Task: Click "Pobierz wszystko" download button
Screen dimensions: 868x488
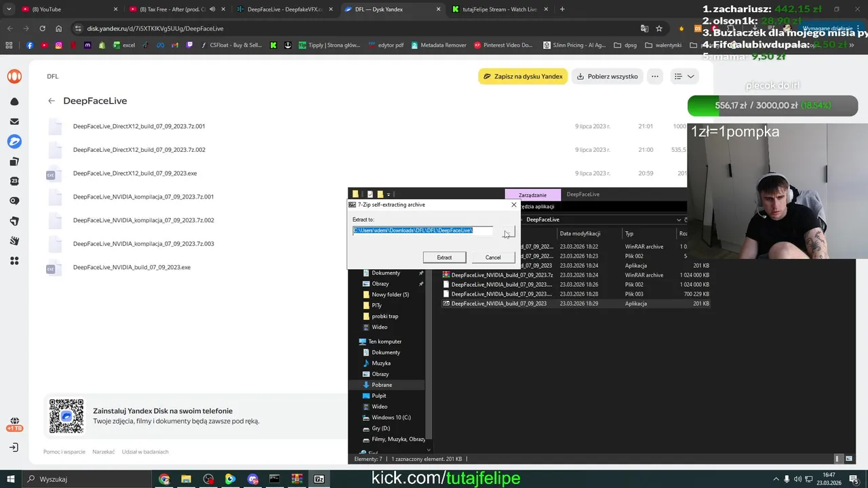Action: point(608,77)
